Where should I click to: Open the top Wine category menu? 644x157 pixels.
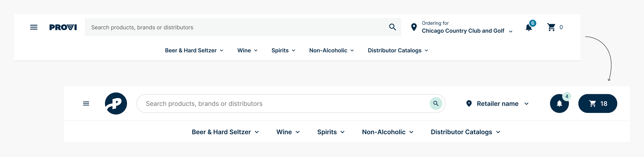click(247, 51)
